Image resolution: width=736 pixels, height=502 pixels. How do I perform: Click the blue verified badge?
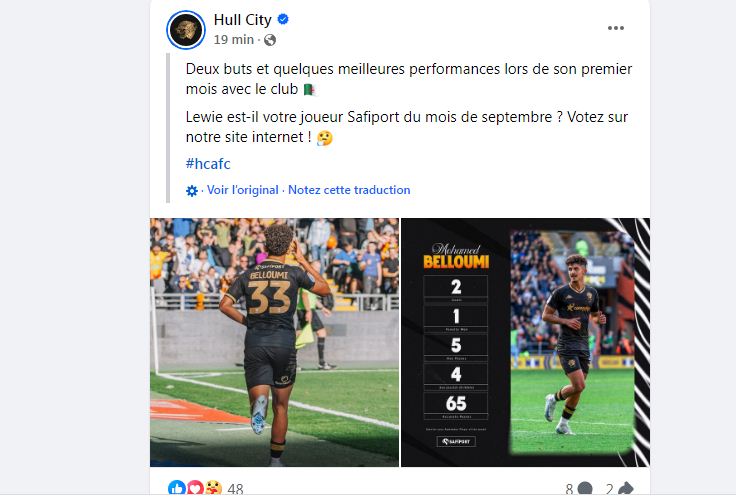pos(283,19)
